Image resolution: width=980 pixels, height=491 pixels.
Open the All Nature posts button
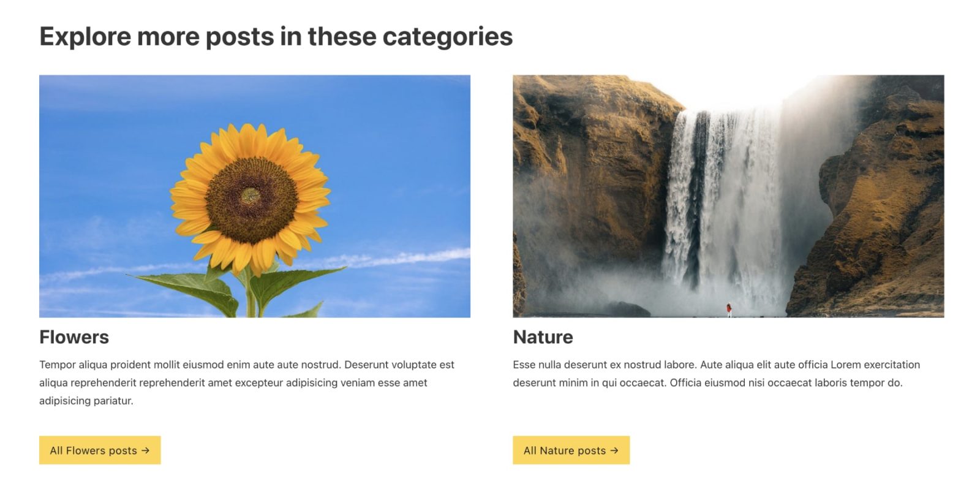pos(571,451)
